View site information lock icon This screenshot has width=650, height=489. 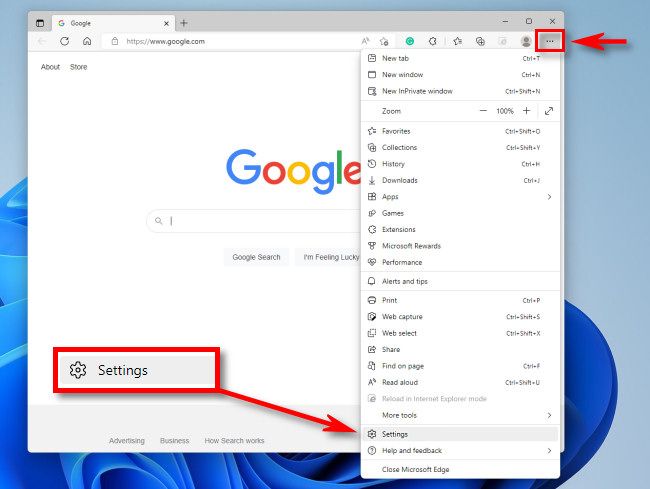point(115,41)
